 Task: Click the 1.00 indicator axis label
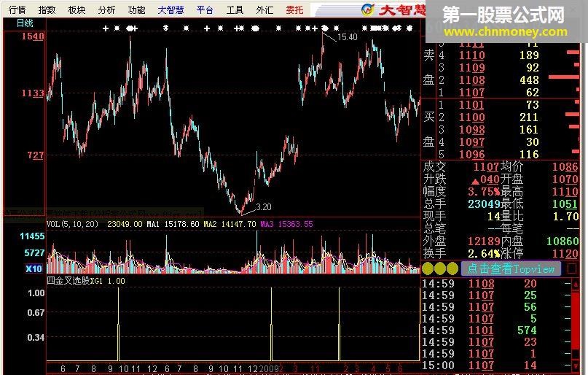coord(36,293)
